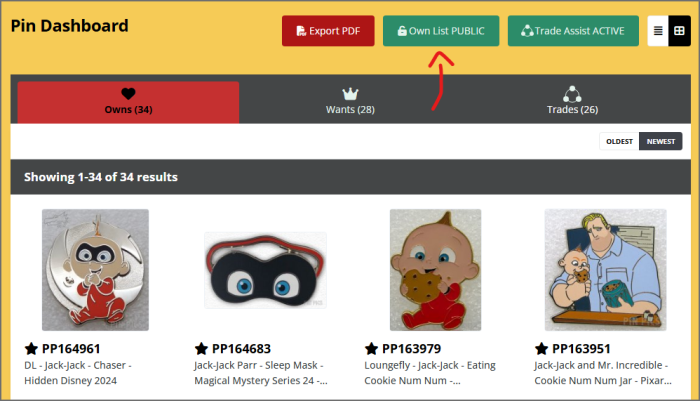Open Loungefly Jack-Jack cookie pin image

435,269
